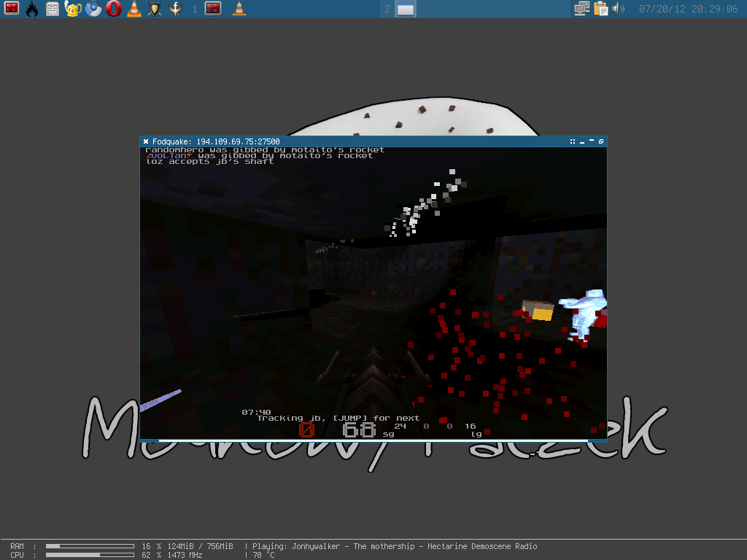Viewport: 747px width, 560px height.
Task: Click the CPU usage bar
Action: pyautogui.click(x=90, y=555)
